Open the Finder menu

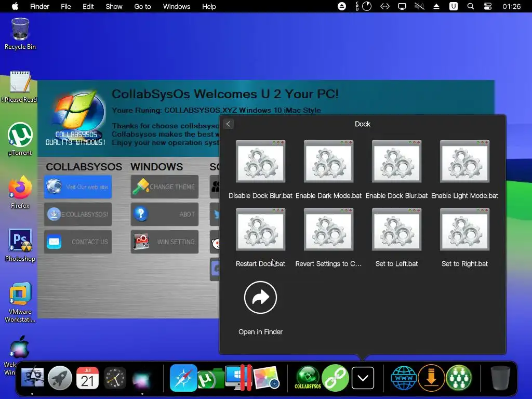[39, 6]
